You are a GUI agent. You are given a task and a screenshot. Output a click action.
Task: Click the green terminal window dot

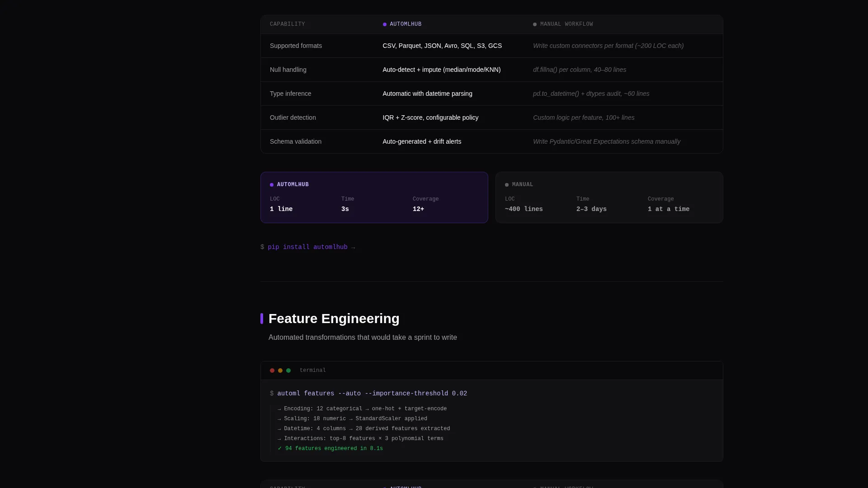288,371
